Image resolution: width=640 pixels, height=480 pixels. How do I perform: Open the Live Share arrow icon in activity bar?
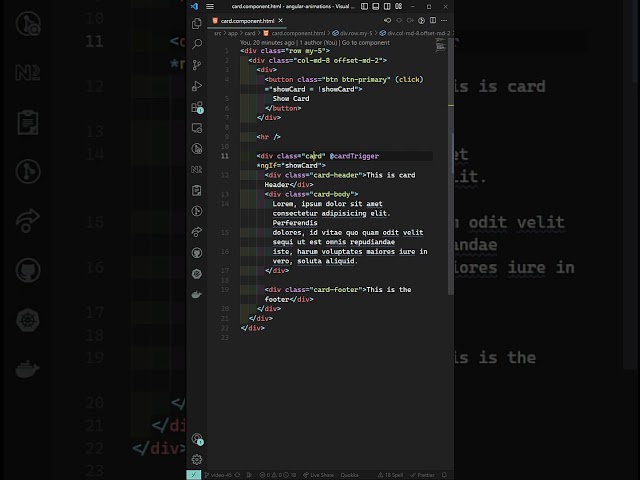[x=197, y=232]
